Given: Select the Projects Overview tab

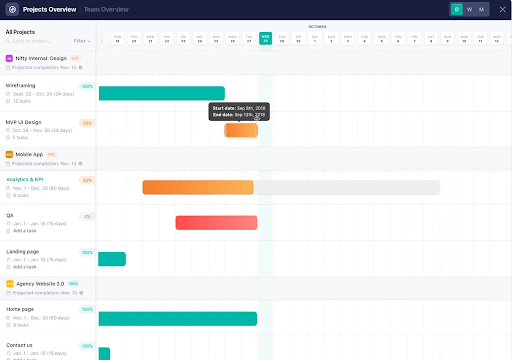Looking at the screenshot, I should tap(49, 9).
